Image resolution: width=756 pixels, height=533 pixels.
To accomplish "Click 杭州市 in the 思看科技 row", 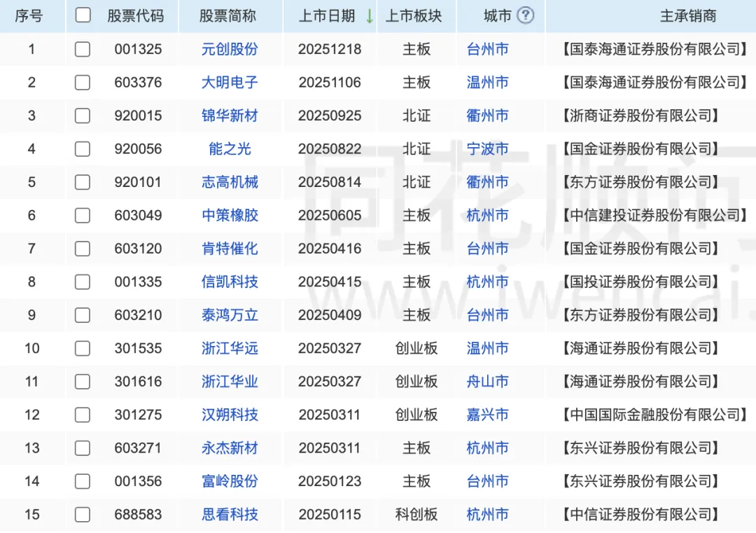I will (x=487, y=515).
